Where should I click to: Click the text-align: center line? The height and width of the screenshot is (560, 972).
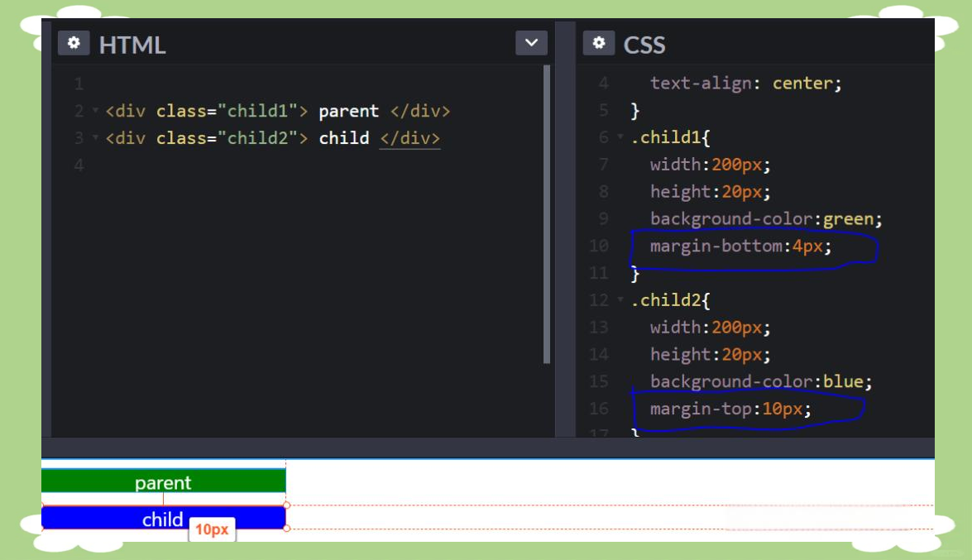(x=745, y=83)
